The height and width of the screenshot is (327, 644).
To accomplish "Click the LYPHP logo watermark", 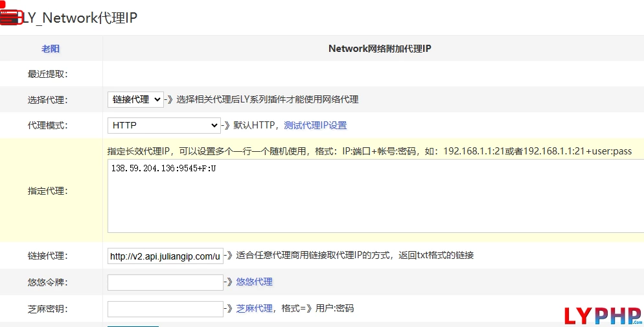I will tap(603, 315).
